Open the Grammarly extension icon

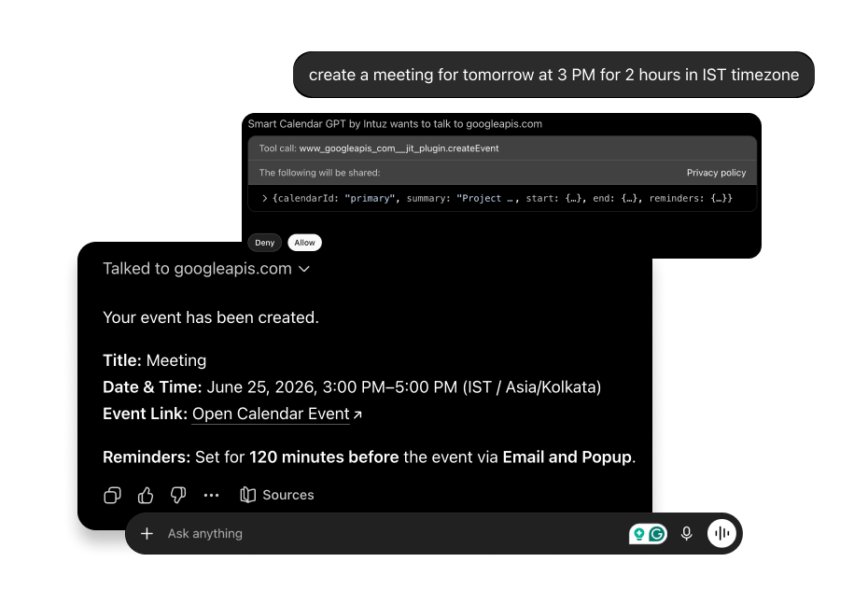point(658,534)
